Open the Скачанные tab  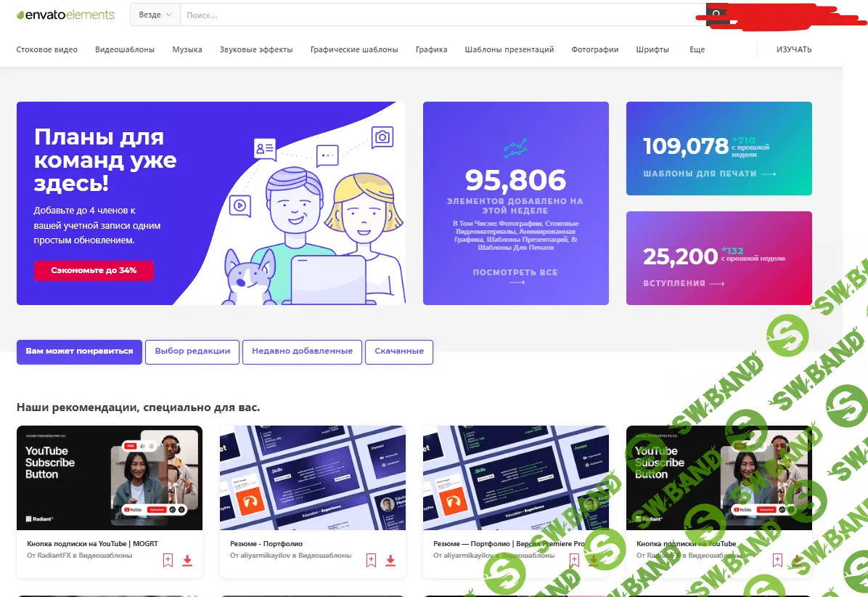tap(399, 351)
